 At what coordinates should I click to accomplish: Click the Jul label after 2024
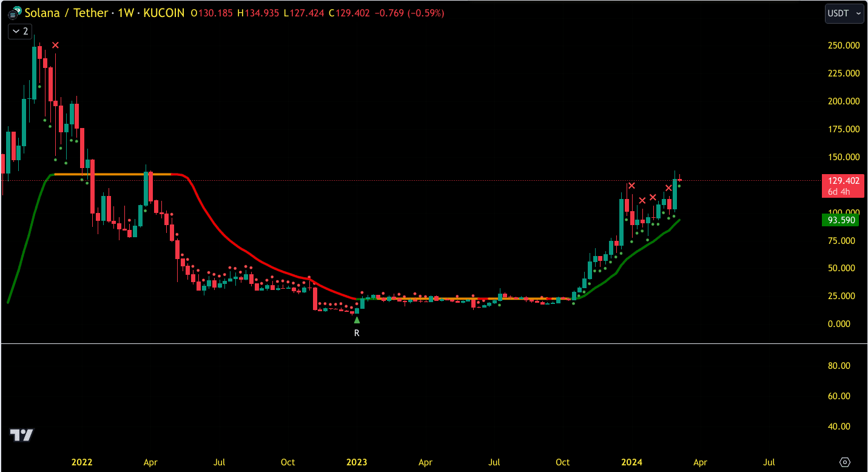tap(769, 462)
